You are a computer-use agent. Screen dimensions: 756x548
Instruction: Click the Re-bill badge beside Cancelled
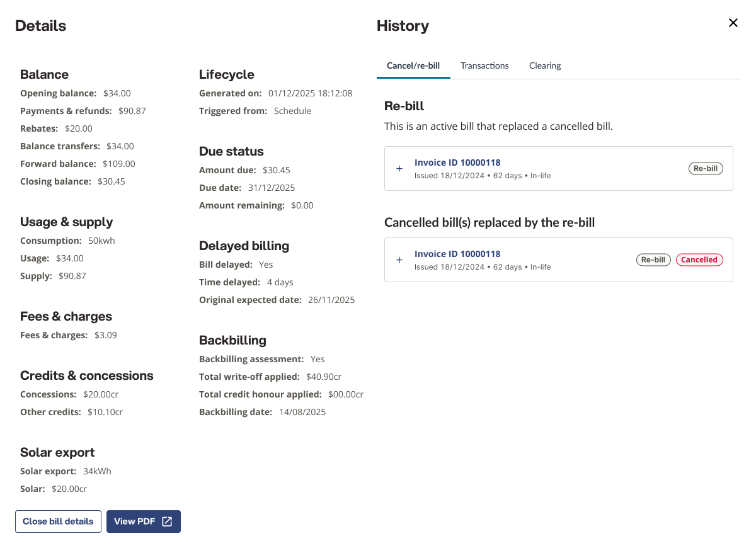pyautogui.click(x=653, y=260)
